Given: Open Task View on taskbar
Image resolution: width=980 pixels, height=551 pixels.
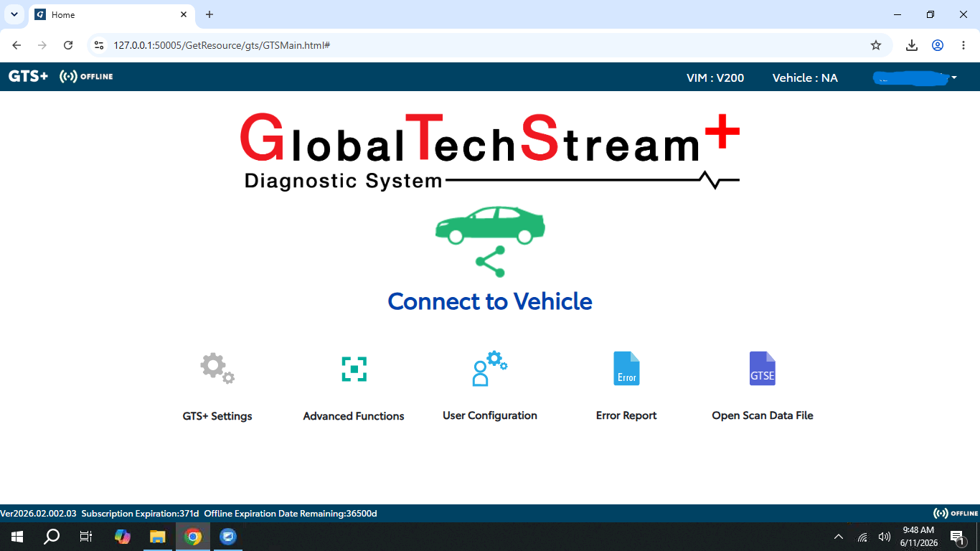Looking at the screenshot, I should [x=86, y=537].
